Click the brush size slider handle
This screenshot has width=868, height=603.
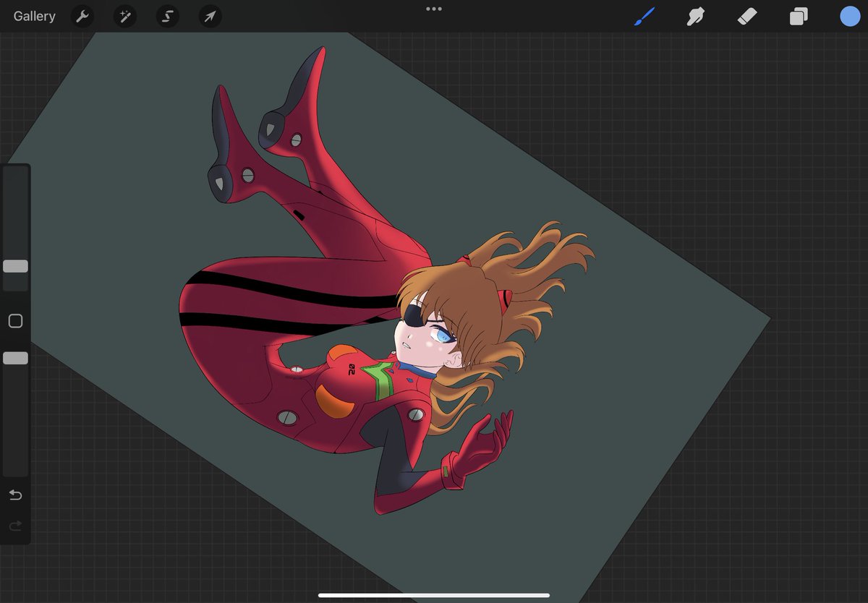(15, 266)
